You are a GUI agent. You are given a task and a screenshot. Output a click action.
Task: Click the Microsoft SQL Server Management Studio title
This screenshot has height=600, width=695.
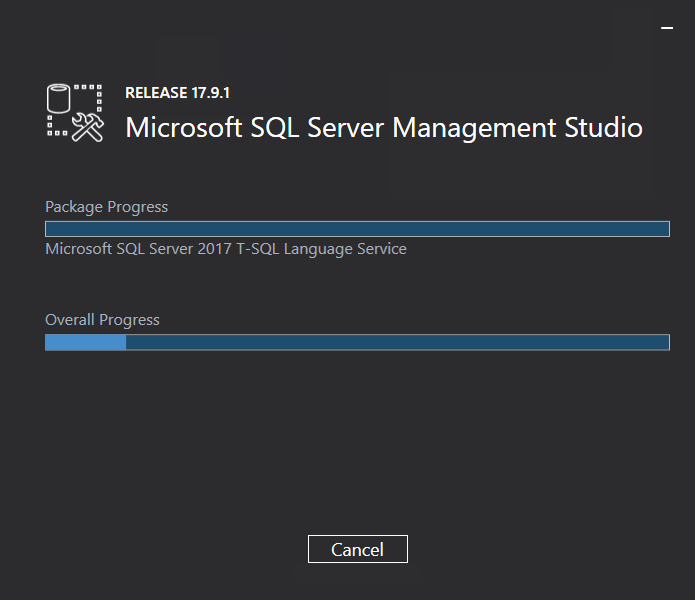[384, 128]
